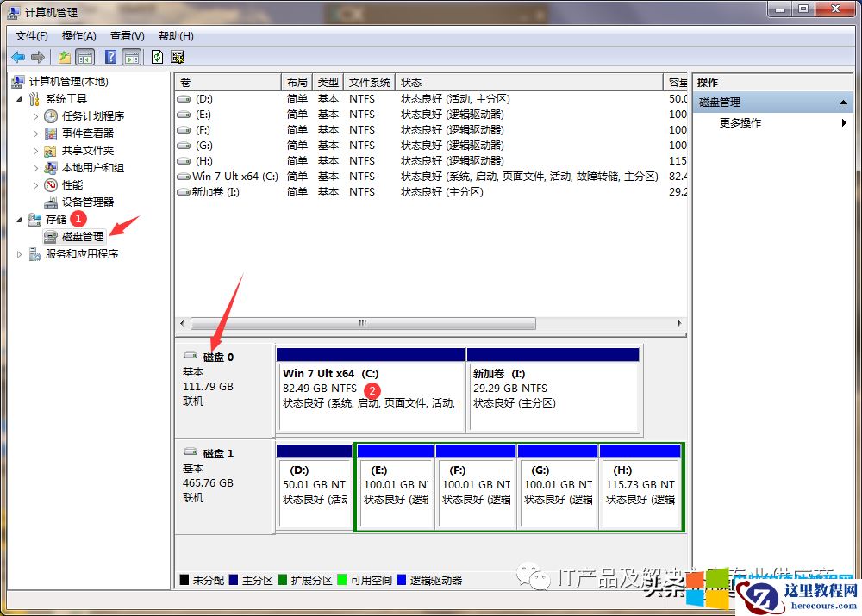The height and width of the screenshot is (616, 862).
Task: Select 磁盘管理 in the tree
Action: [83, 236]
